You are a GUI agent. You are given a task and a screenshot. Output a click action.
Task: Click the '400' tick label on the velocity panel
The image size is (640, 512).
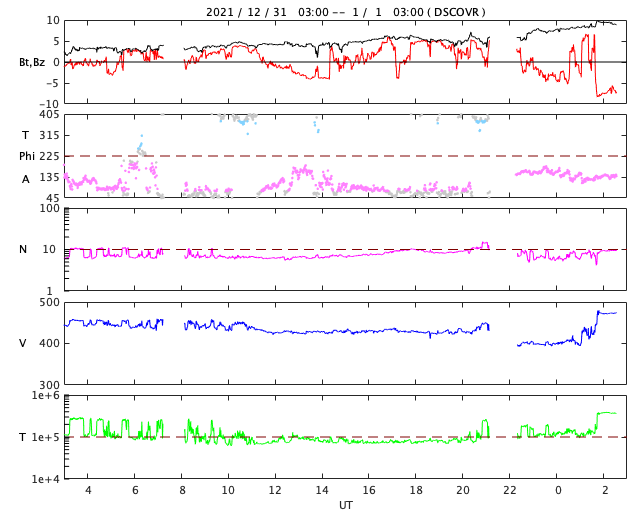tap(49, 343)
